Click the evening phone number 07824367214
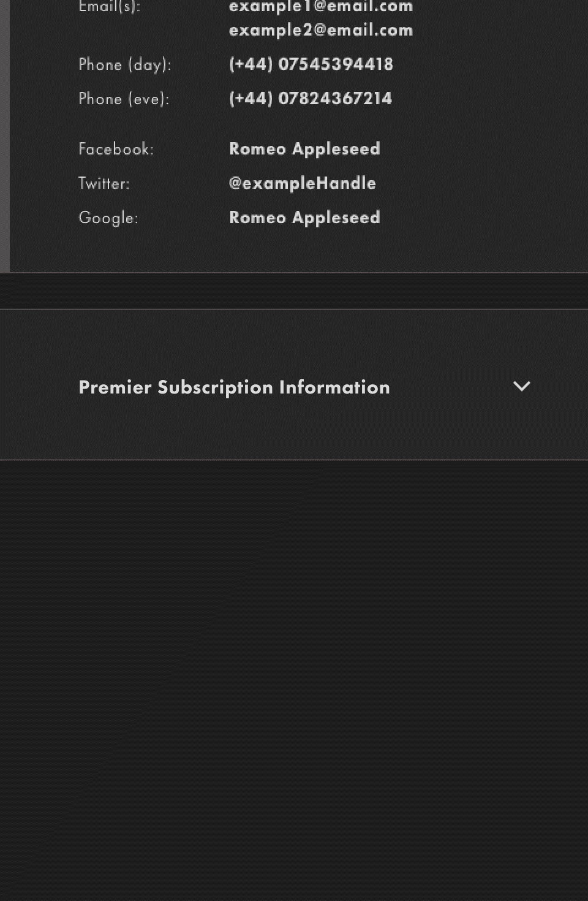Screen dimensions: 588x901 (x=335, y=99)
